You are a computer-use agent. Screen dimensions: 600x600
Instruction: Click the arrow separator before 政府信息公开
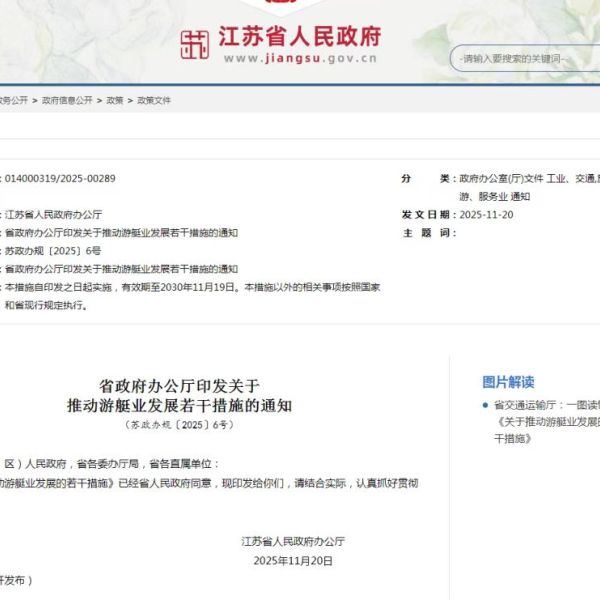35,101
